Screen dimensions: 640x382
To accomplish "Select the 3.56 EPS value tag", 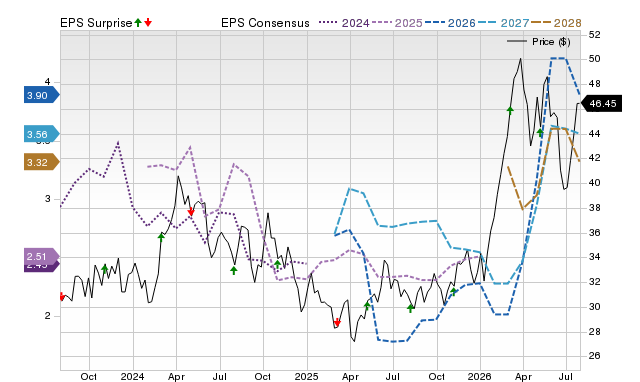I will coord(42,134).
